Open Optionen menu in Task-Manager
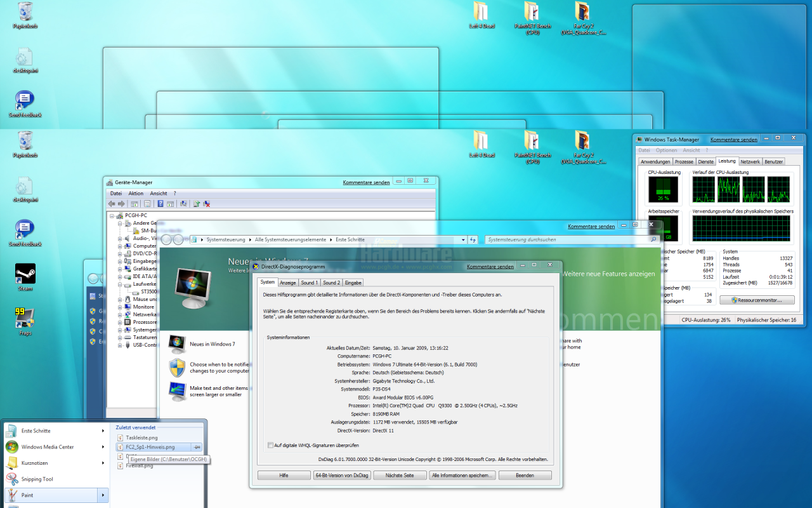Viewport: 812px width, 508px height. click(666, 150)
